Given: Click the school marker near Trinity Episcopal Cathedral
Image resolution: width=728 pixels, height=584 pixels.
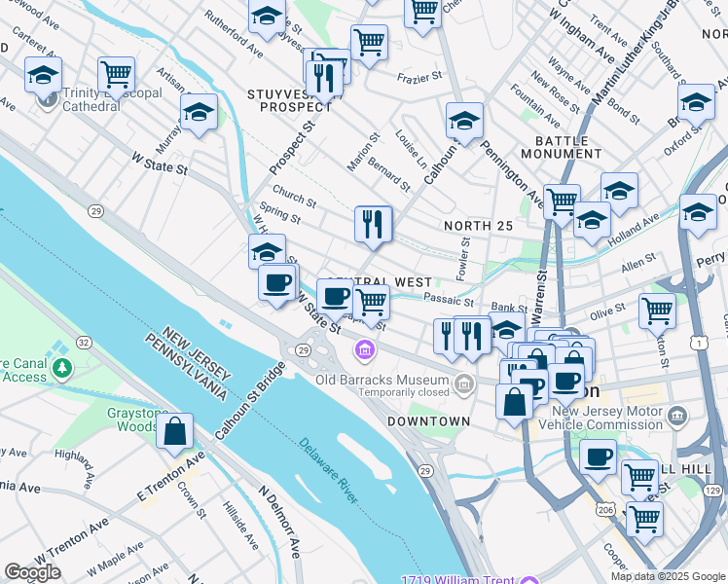Looking at the screenshot, I should click(43, 78).
